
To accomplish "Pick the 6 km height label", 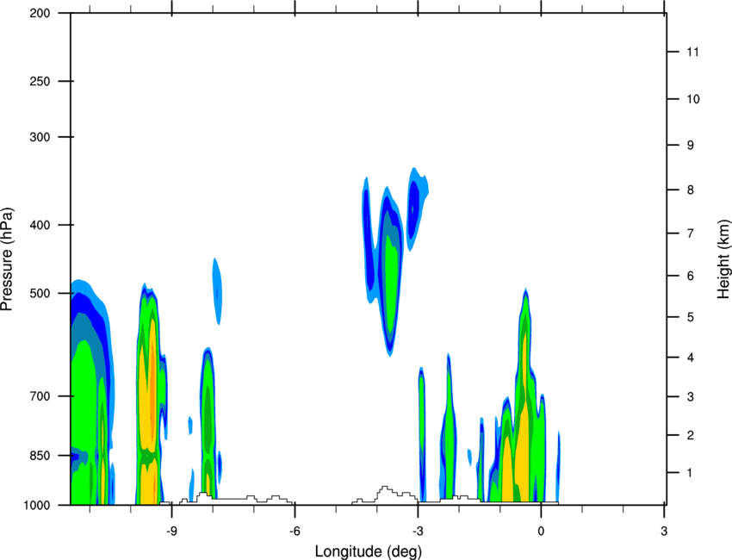I will tap(691, 276).
